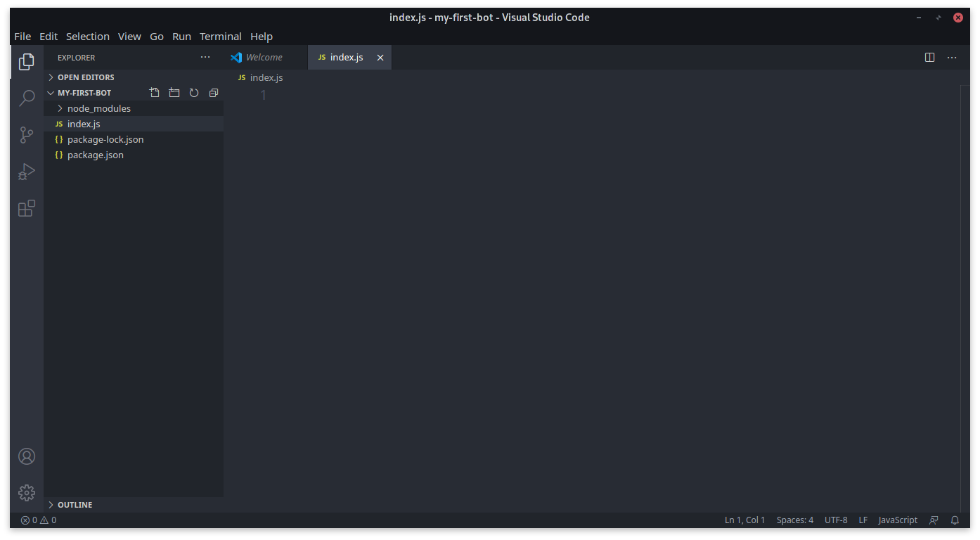Click the index.js breadcrumb item

tap(260, 77)
